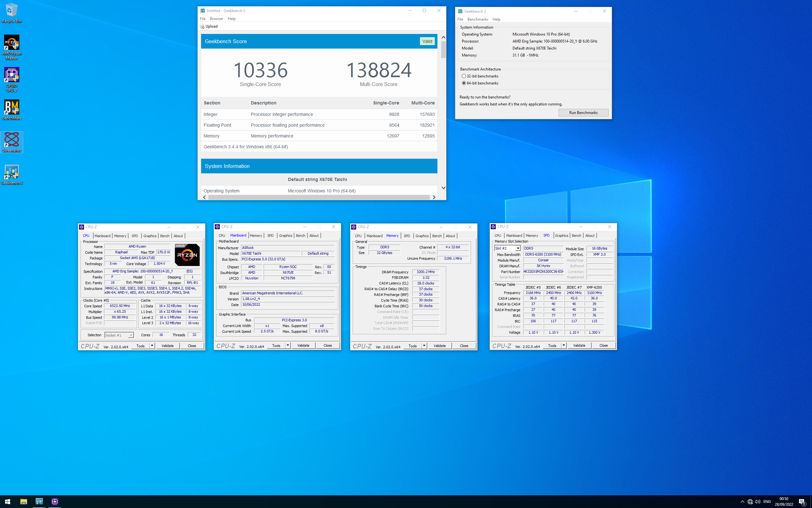The width and height of the screenshot is (812, 508).
Task: Open the File menu in the Untitled Geekbench window
Action: (x=203, y=19)
